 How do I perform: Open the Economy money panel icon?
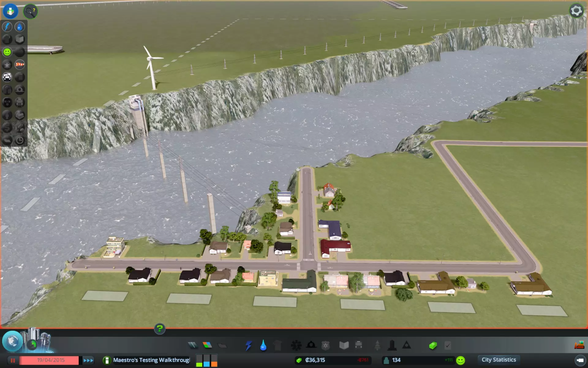[433, 346]
